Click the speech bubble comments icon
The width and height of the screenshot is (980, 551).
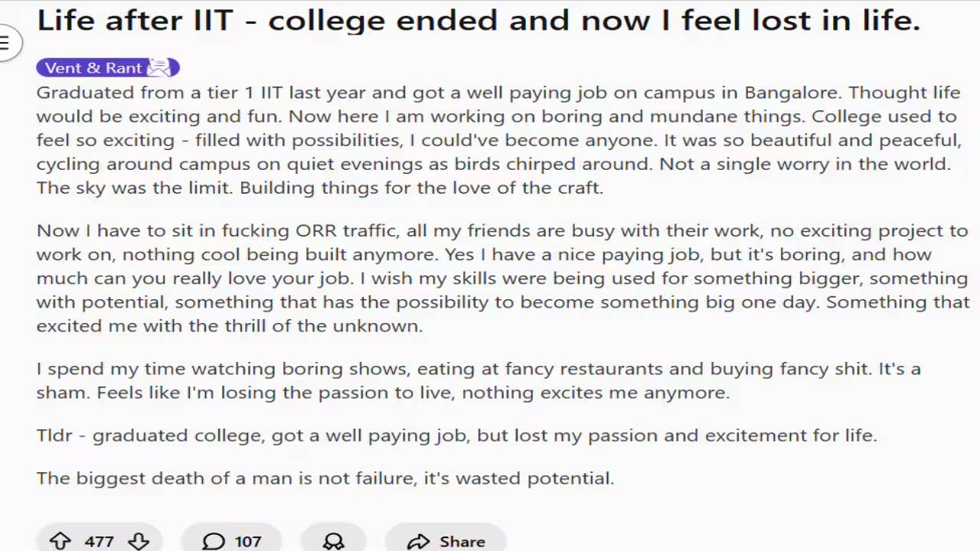click(214, 541)
